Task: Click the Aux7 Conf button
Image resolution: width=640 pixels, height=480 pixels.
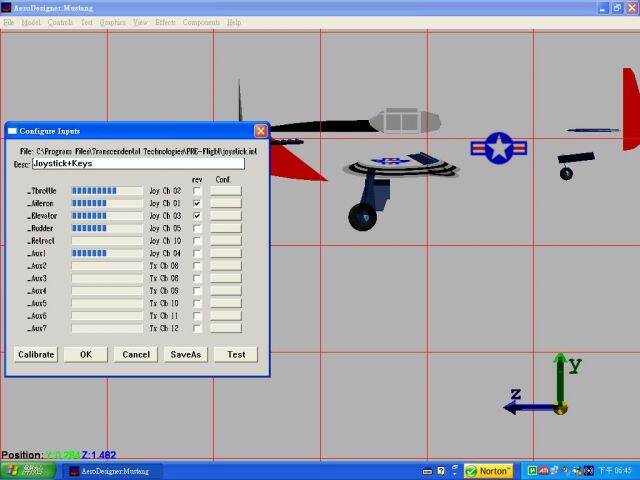Action: point(226,328)
